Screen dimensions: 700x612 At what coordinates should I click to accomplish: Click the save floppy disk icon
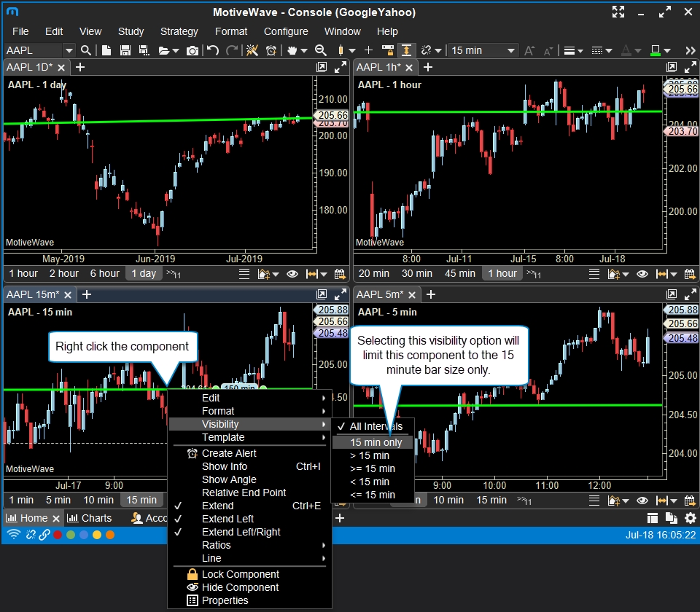[125, 50]
